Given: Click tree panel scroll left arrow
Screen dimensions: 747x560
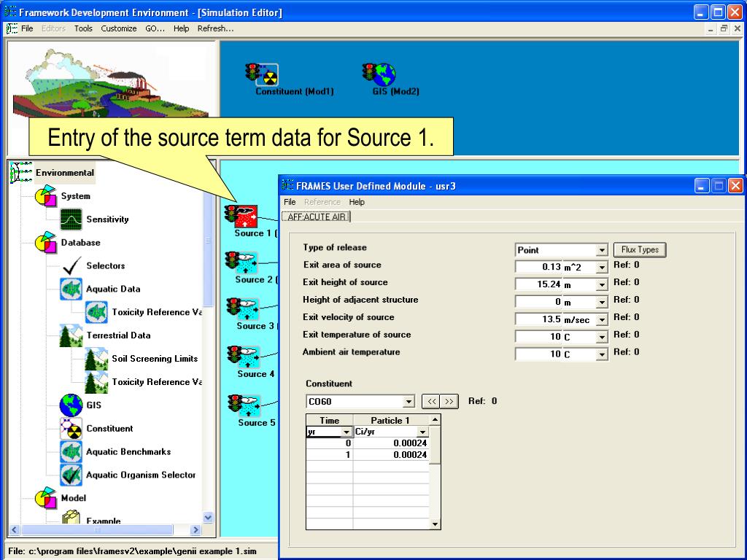Looking at the screenshot, I should pos(15,529).
